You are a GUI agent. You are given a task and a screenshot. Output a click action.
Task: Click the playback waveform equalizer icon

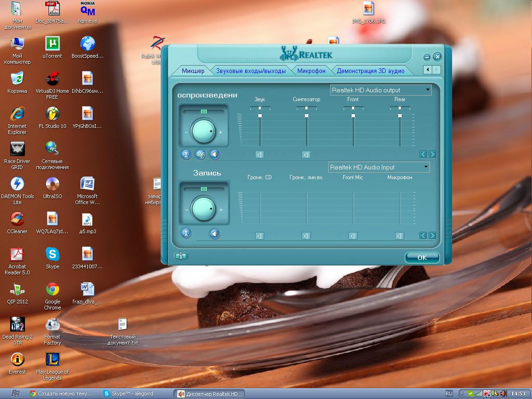click(200, 155)
